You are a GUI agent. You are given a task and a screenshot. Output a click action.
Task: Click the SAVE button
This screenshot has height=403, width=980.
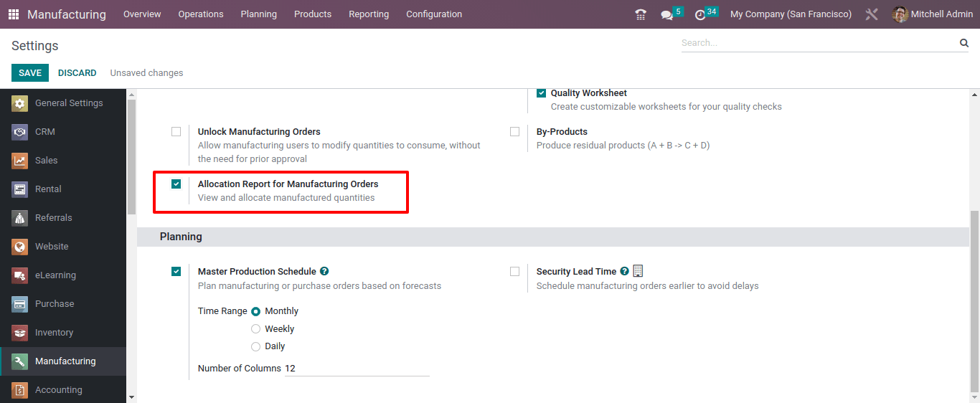click(x=30, y=73)
